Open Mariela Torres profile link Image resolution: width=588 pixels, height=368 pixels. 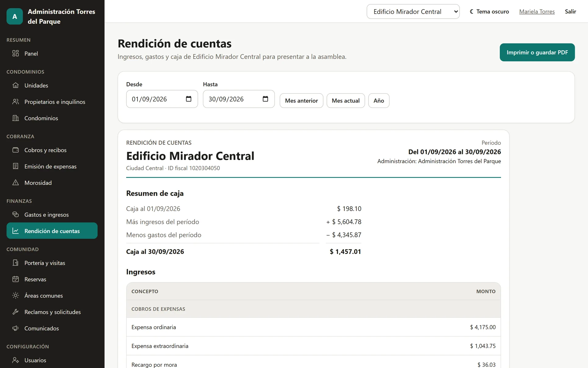[537, 11]
